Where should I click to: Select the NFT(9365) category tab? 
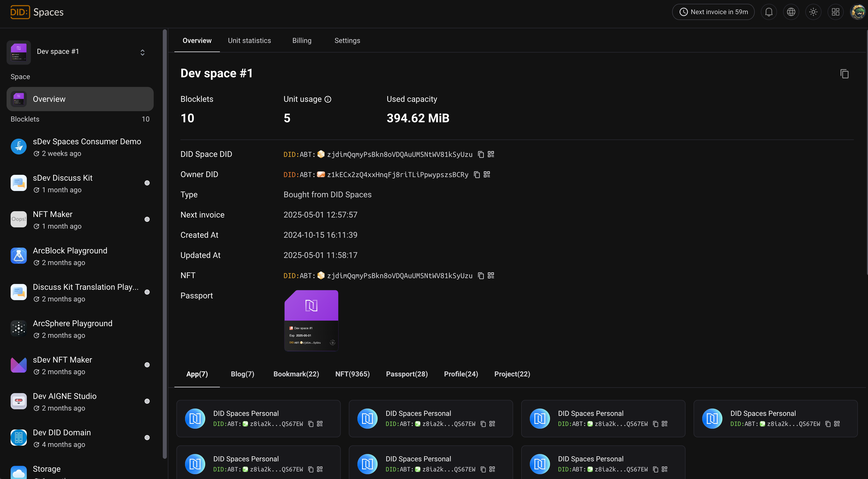point(352,374)
